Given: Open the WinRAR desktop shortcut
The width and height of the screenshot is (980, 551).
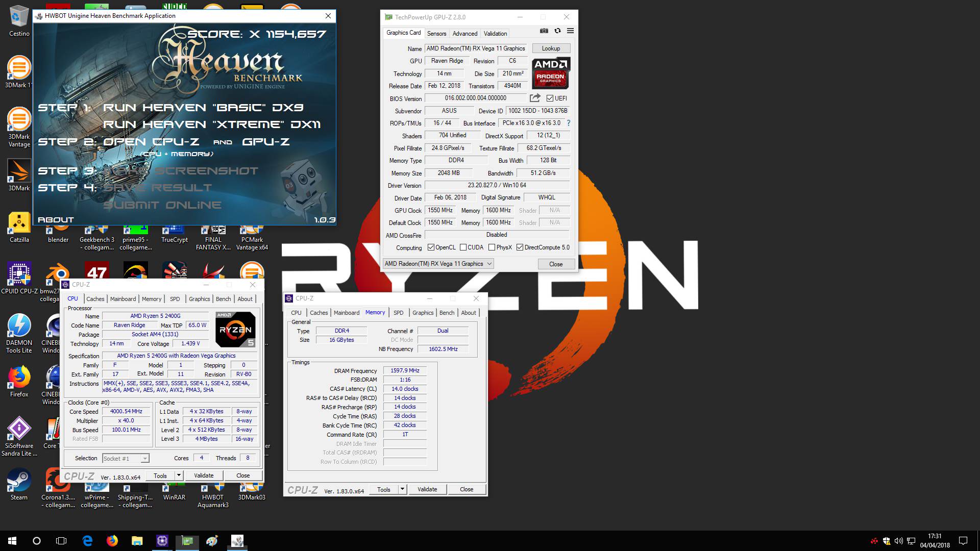Looking at the screenshot, I should tap(174, 492).
